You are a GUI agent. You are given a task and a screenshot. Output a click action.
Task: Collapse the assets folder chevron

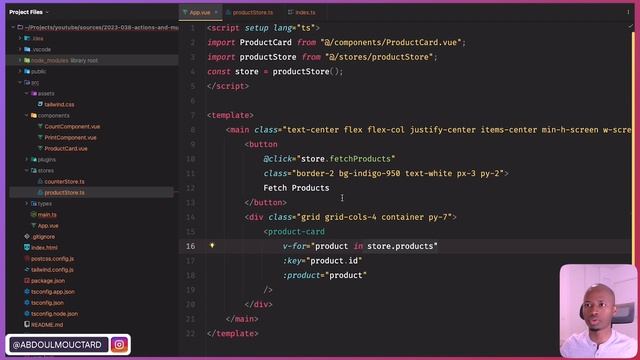[x=27, y=93]
